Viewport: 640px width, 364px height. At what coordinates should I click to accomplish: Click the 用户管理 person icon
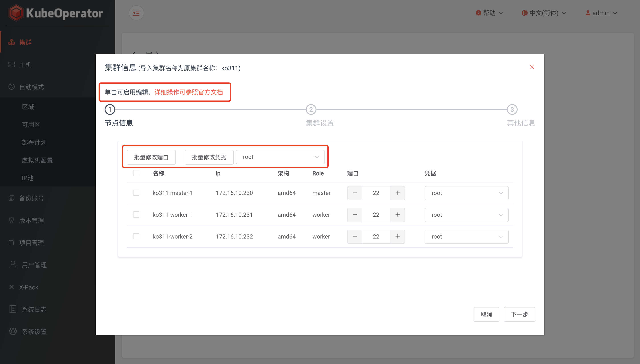13,265
